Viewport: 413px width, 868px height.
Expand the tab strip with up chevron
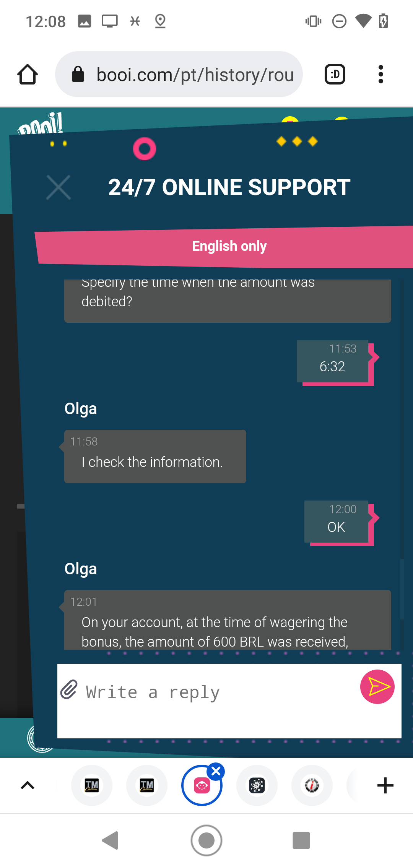(28, 785)
